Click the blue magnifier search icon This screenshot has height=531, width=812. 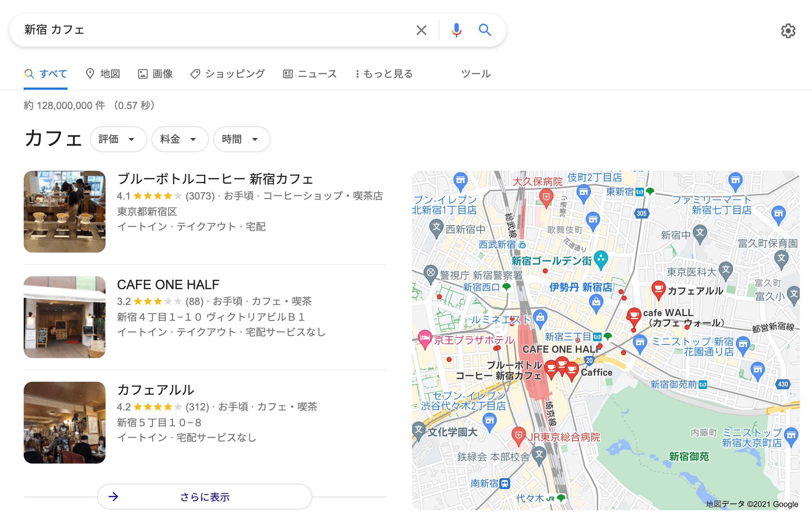pyautogui.click(x=485, y=30)
